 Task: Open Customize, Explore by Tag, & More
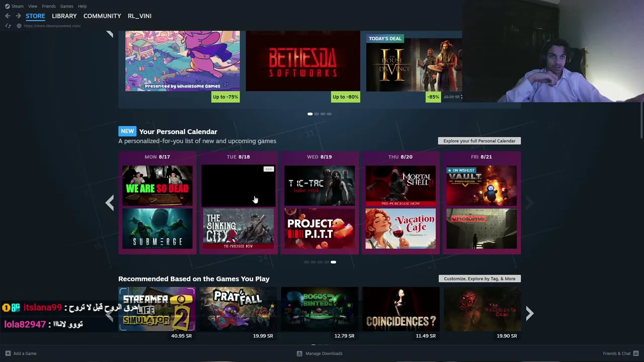click(x=479, y=279)
